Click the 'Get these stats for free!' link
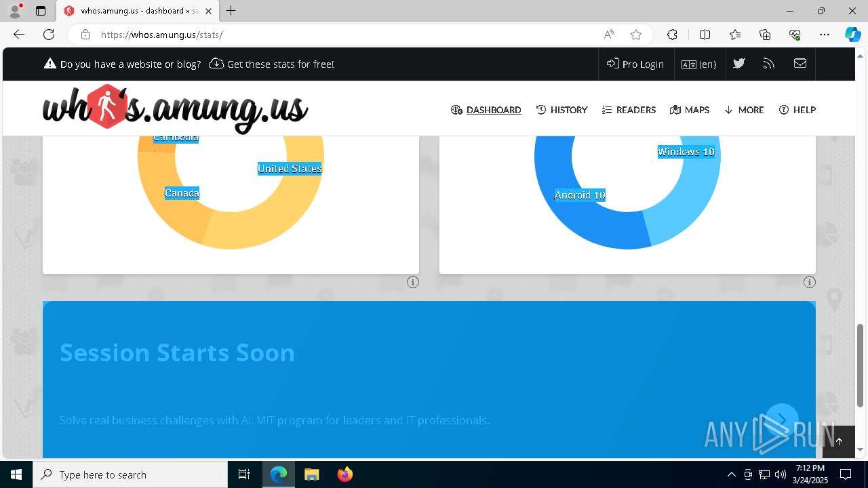This screenshot has width=868, height=488. [x=272, y=64]
